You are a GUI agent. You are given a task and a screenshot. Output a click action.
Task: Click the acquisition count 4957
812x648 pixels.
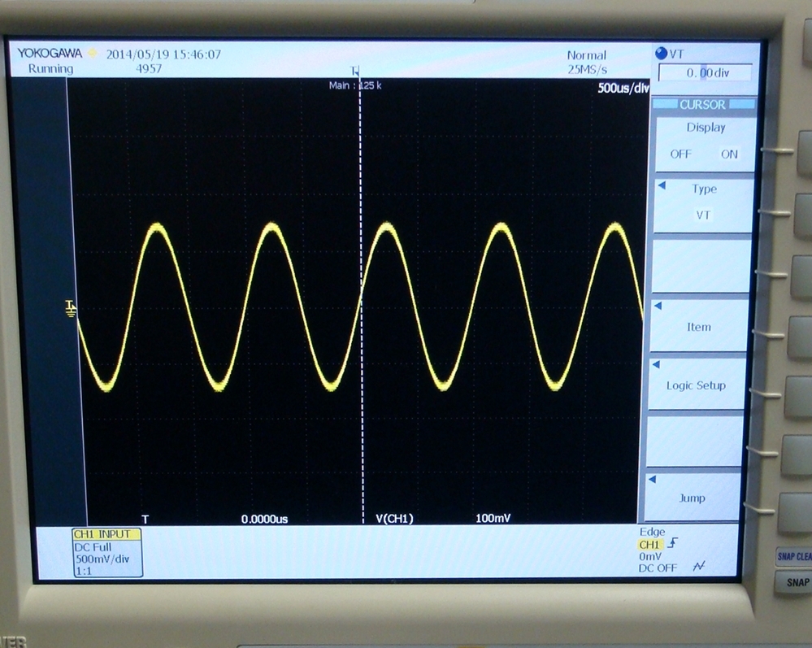click(149, 68)
